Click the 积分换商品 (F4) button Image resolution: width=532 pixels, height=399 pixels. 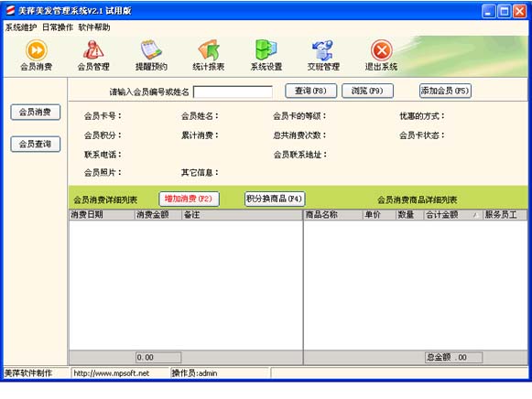click(x=275, y=199)
